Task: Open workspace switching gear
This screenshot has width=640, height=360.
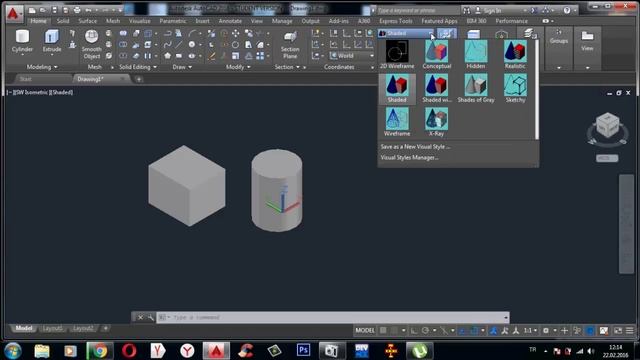Action: click(546, 331)
